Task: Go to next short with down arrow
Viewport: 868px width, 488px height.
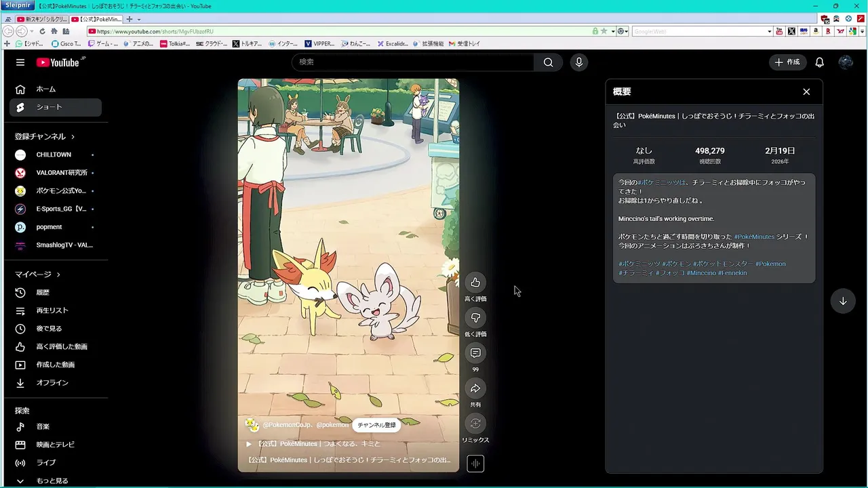Action: (843, 301)
